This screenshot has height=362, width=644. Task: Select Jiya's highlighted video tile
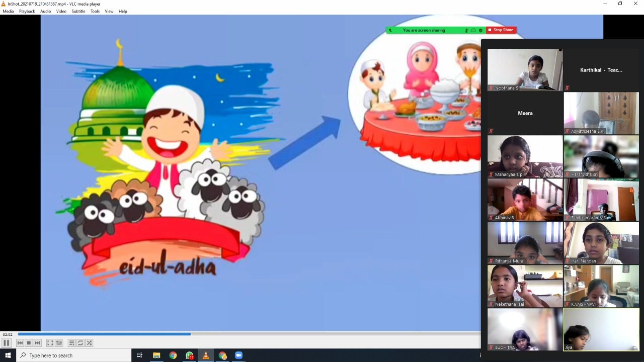[601, 329]
